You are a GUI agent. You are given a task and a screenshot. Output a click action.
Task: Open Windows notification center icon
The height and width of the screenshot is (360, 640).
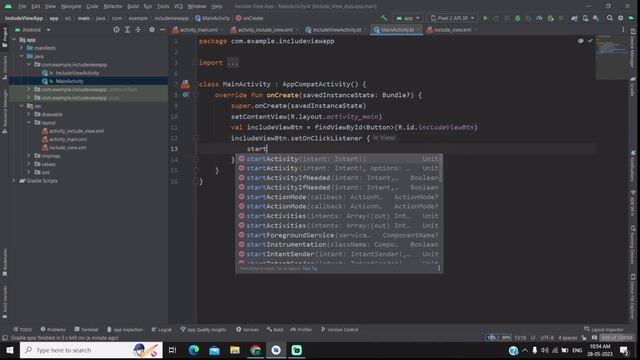tap(624, 350)
